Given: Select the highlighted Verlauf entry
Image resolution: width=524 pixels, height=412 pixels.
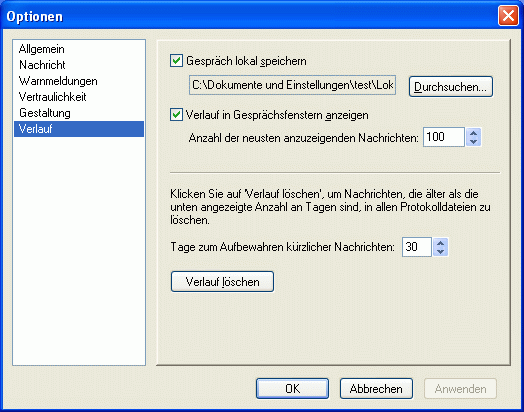Looking at the screenshot, I should (x=79, y=129).
